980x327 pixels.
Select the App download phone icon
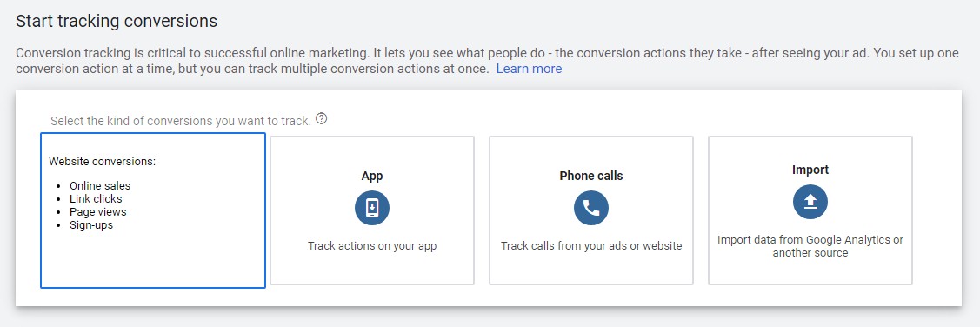tap(372, 208)
